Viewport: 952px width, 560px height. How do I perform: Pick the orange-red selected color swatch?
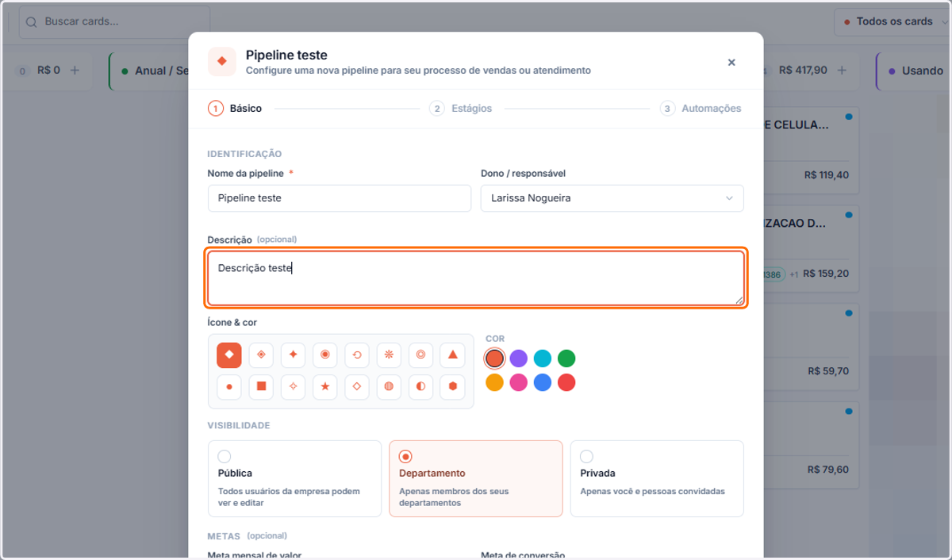[495, 359]
